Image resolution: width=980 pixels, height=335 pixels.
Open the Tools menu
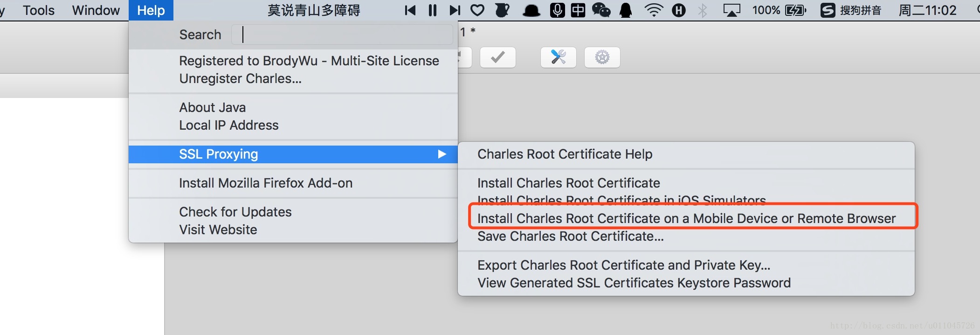point(39,10)
